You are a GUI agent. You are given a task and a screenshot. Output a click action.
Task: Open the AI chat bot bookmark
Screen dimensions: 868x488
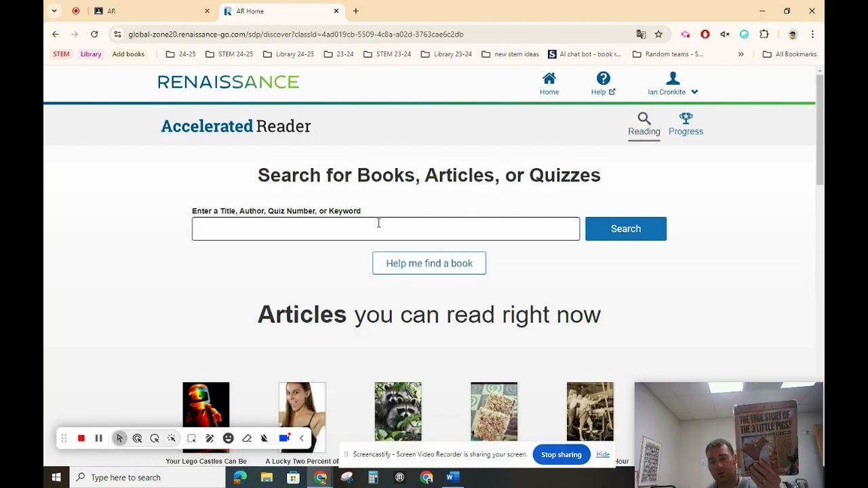tap(585, 54)
